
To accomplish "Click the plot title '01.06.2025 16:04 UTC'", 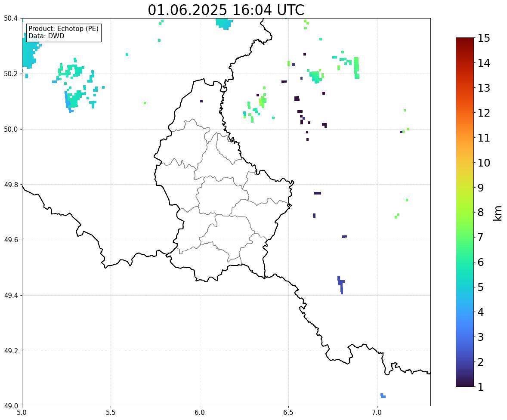I will [x=226, y=10].
